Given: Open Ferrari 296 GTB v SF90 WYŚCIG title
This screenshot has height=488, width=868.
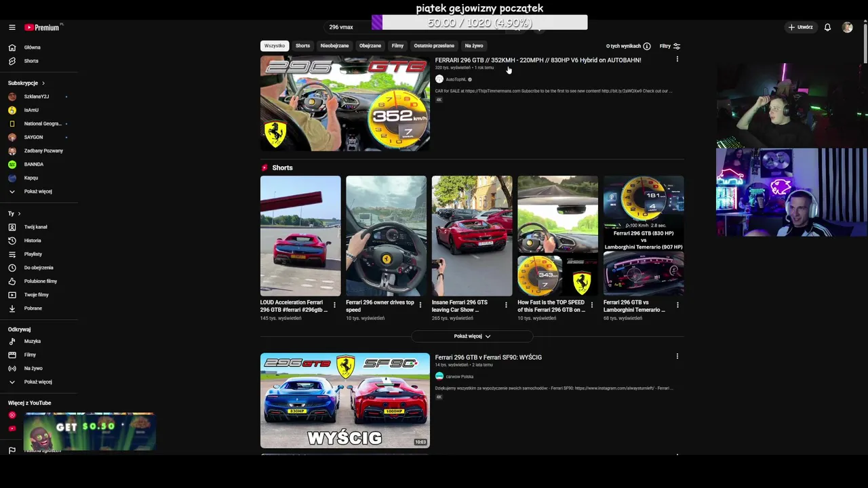Looking at the screenshot, I should tap(488, 357).
